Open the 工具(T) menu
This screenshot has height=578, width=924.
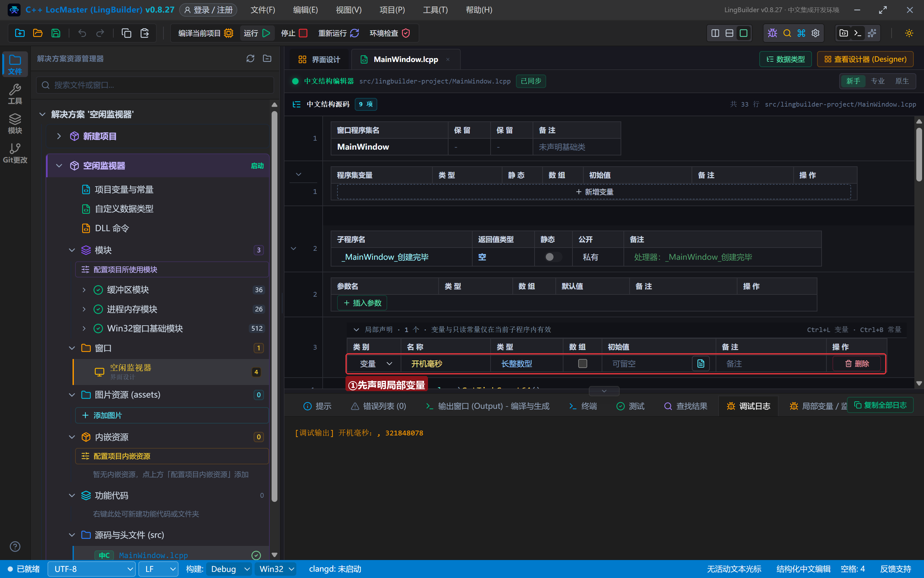435,10
